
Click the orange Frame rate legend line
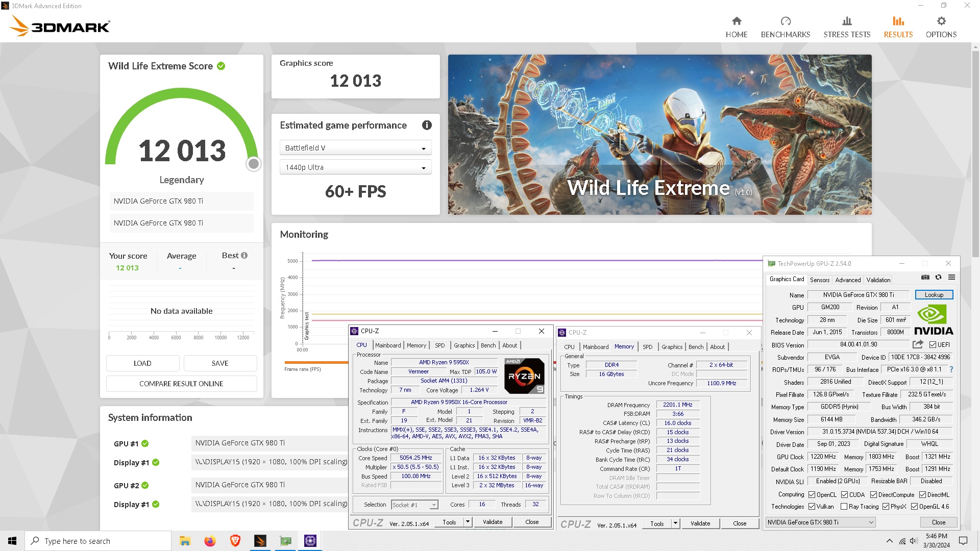(x=316, y=362)
